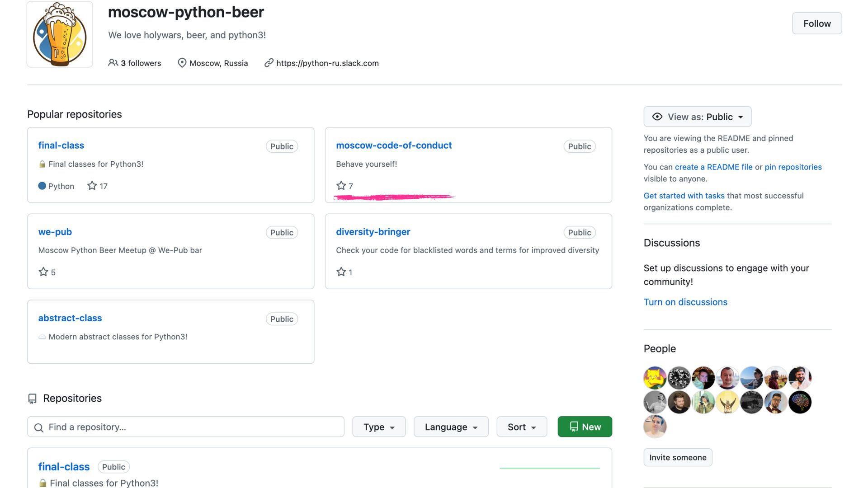
Task: Open the View as Public dropdown
Action: (697, 117)
